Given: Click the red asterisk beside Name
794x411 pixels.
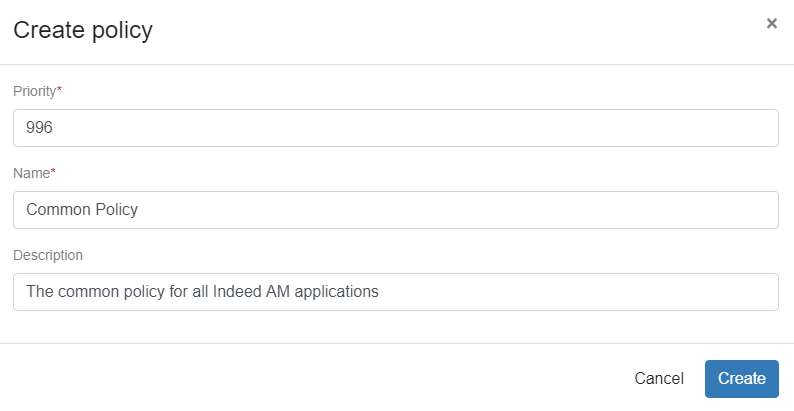Looking at the screenshot, I should click(x=53, y=173).
